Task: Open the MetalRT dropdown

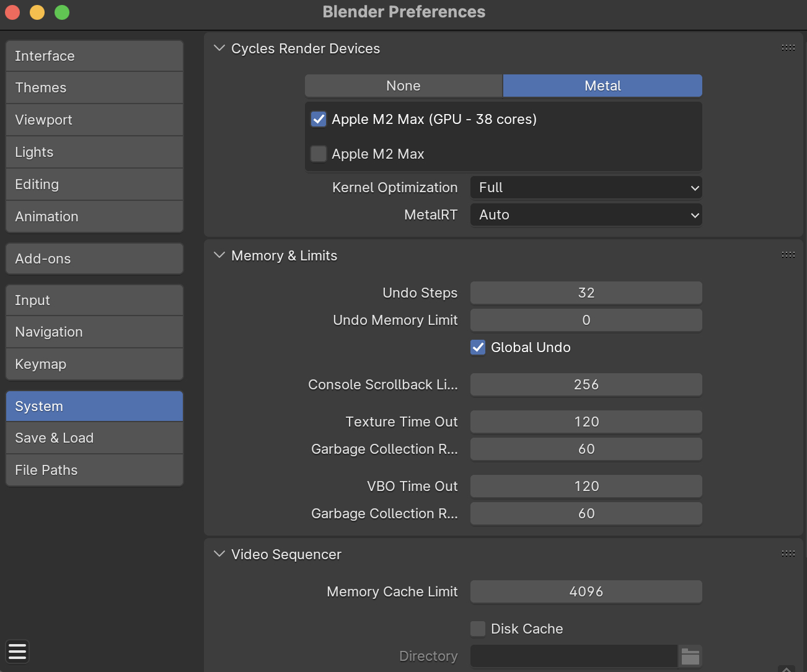Action: click(586, 214)
